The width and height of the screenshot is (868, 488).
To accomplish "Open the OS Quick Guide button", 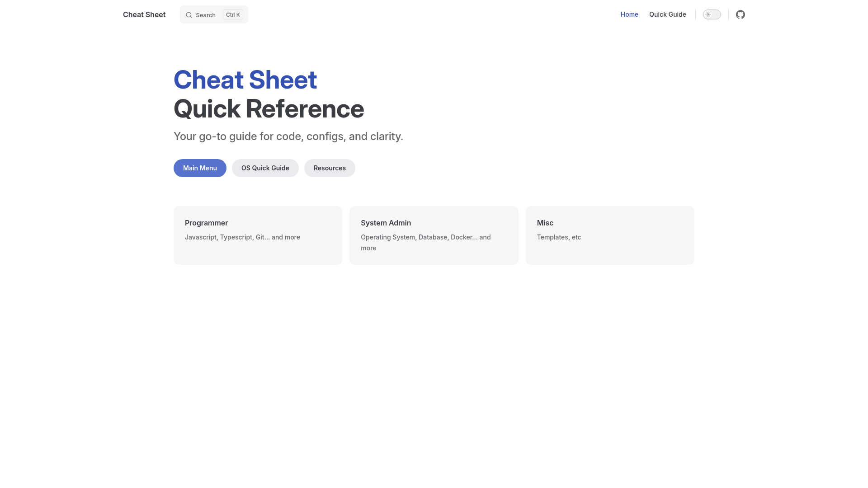I will click(265, 168).
